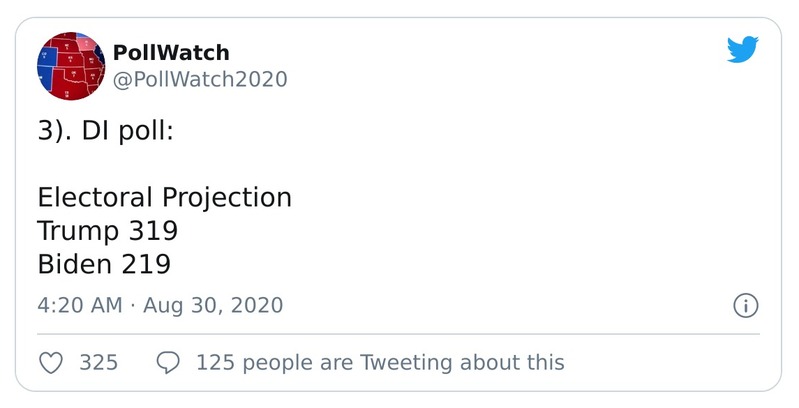Click the "Biden 219" line

[104, 264]
